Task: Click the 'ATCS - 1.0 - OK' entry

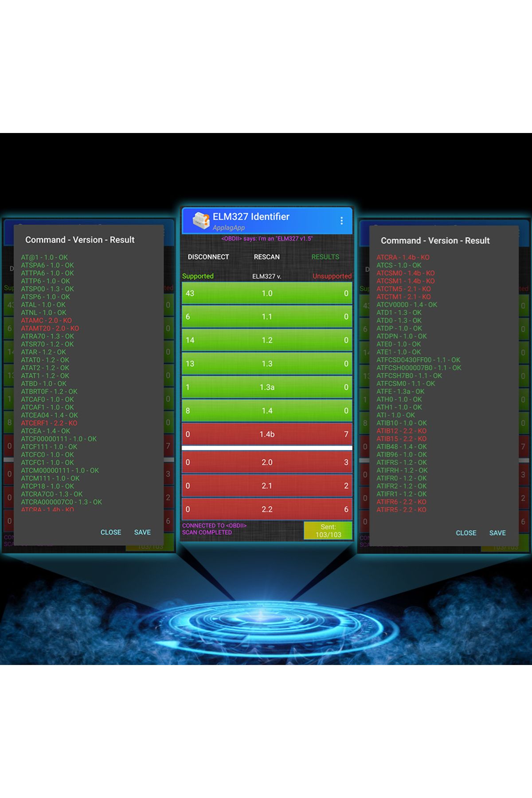Action: 399,265
